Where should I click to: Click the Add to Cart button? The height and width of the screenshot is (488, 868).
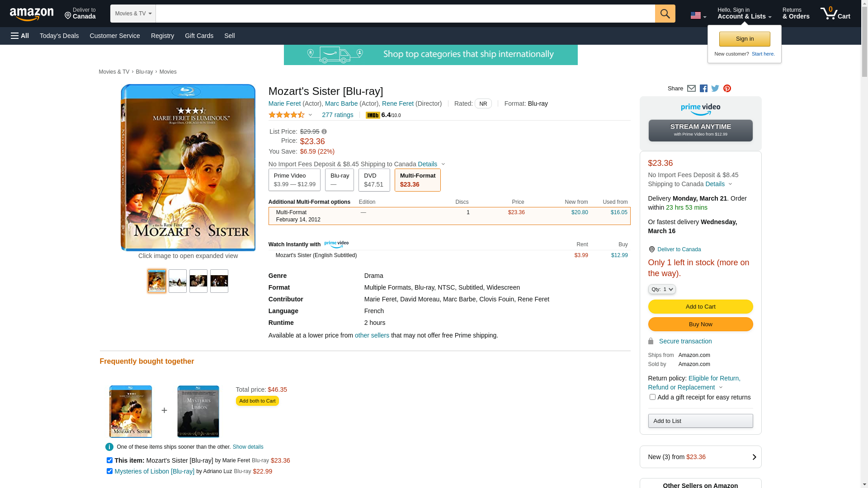click(700, 307)
